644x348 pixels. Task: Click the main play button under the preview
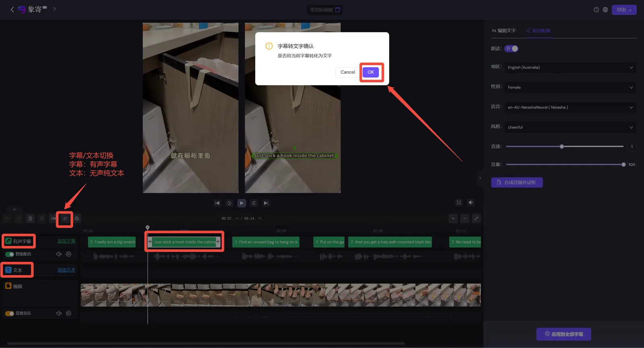pyautogui.click(x=242, y=203)
